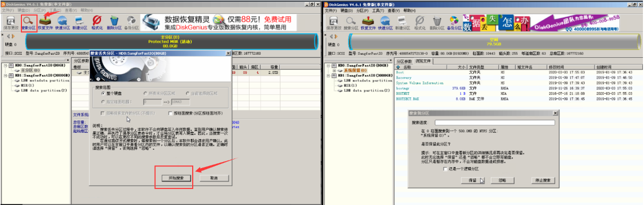Click 开始搜索 button
644x205 pixels.
(x=176, y=178)
